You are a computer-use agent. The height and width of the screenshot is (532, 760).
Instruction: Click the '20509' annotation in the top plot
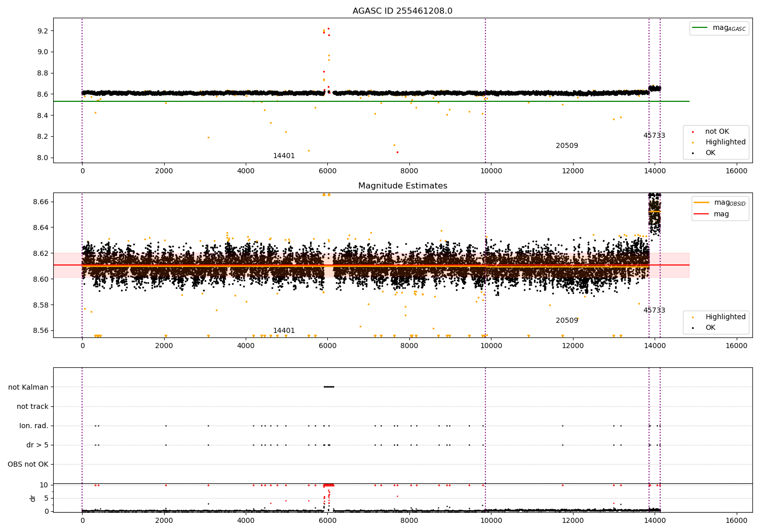[x=567, y=146]
